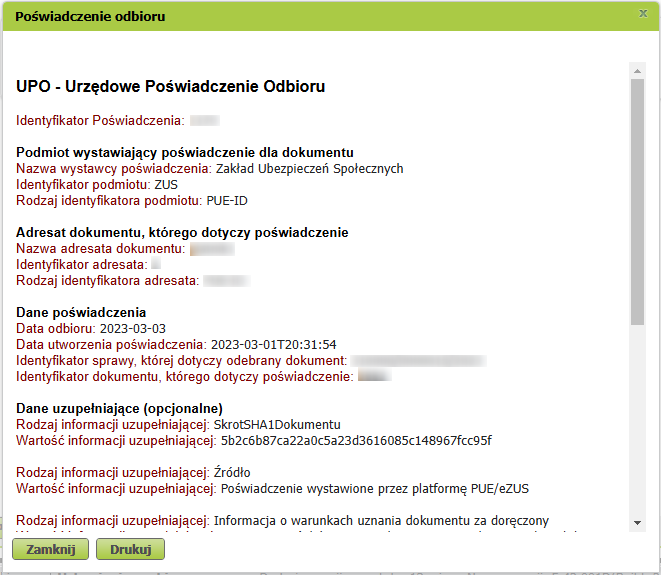
Task: Click the date 2023-03-03 next to Data odbioru
Action: tap(133, 329)
